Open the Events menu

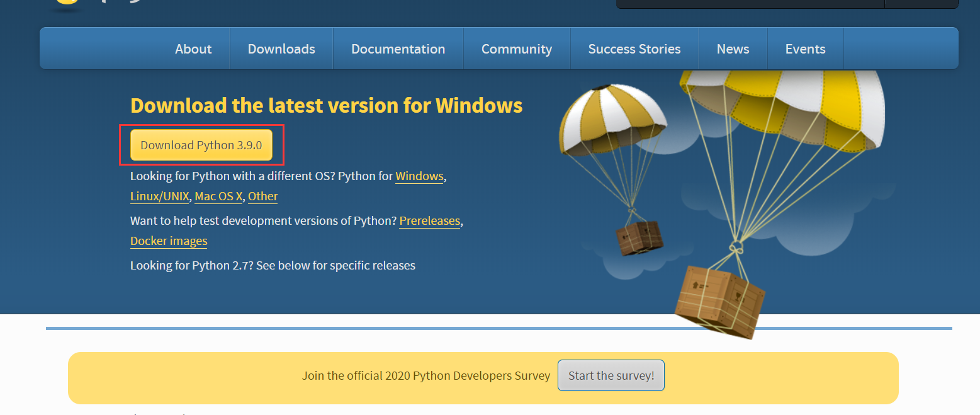805,49
